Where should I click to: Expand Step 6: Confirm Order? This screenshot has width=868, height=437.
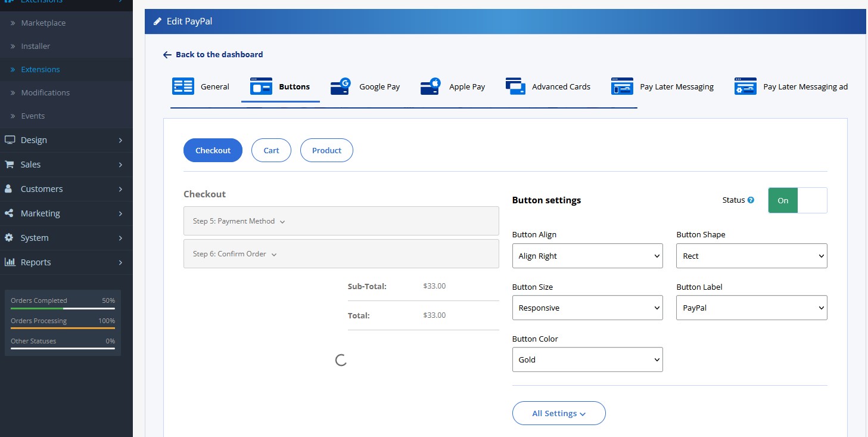341,254
